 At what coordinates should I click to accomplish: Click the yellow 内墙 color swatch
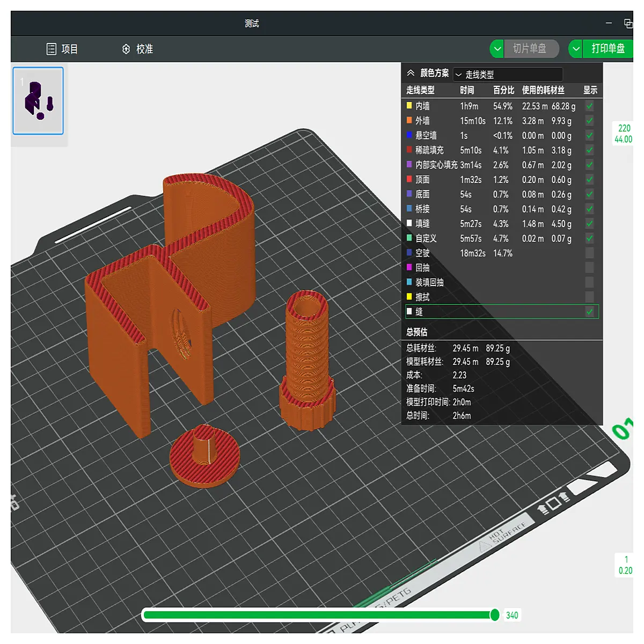[409, 106]
